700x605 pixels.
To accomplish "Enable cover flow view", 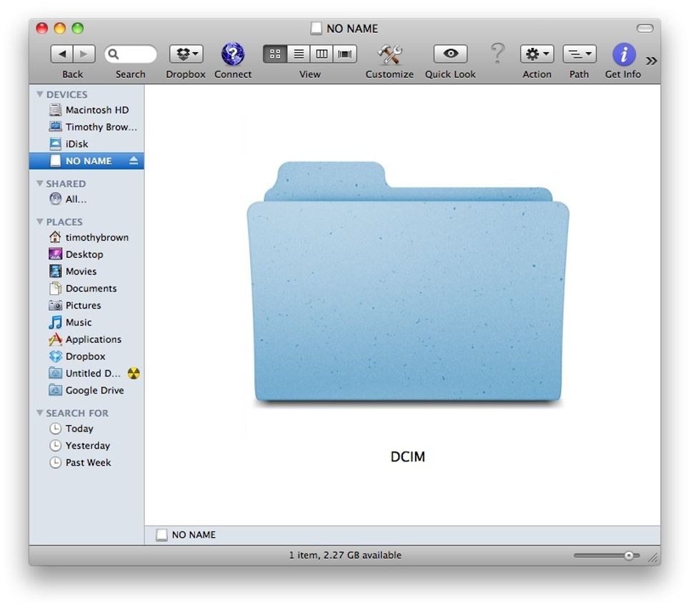I will tap(344, 53).
